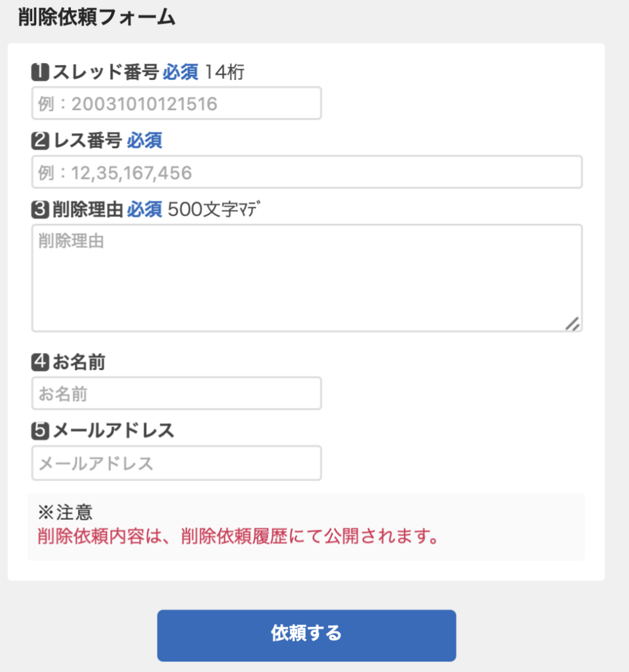Click the number 4 icon beside お名前

point(40,362)
